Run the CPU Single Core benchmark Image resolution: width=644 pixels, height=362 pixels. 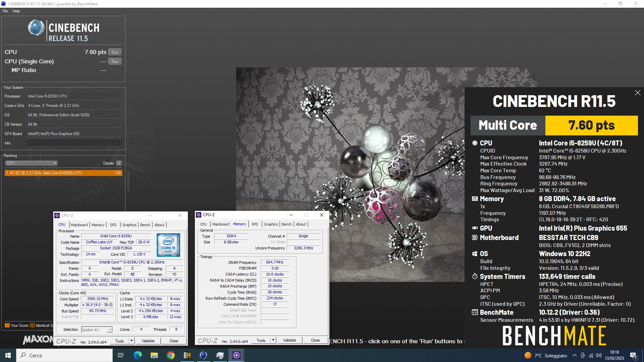click(x=115, y=61)
